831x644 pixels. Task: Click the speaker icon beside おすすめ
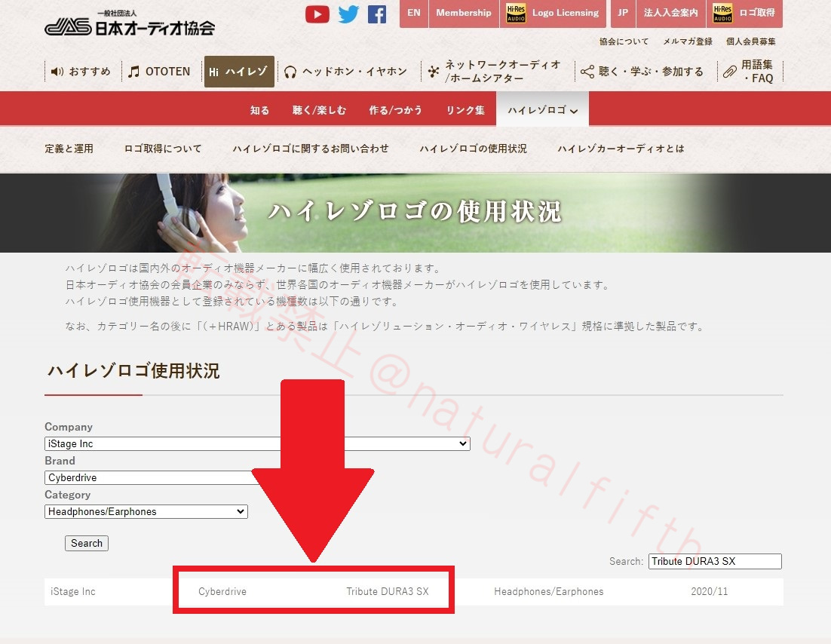(x=57, y=72)
